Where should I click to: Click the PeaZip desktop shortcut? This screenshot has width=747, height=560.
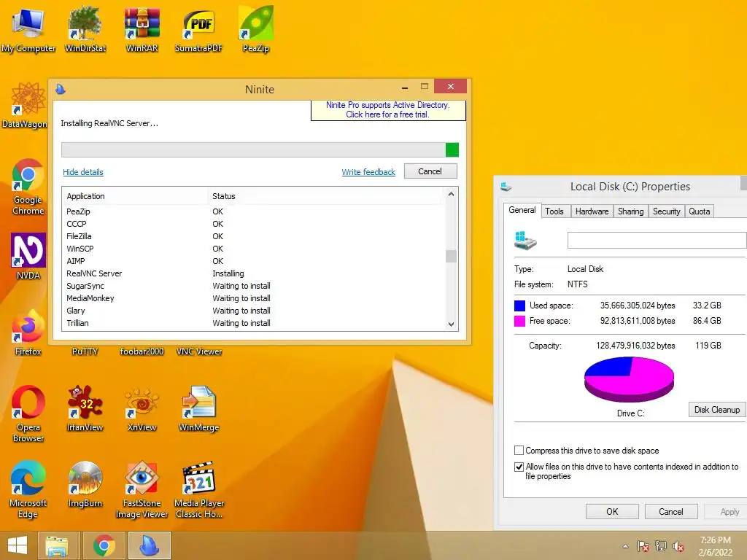tap(256, 29)
